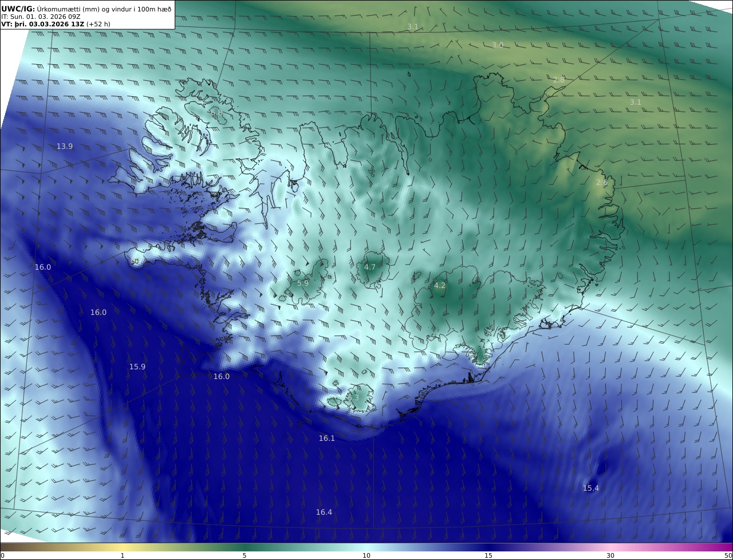Click the colorbar tick label 10
Screen dimensions: 733x560
366,556
